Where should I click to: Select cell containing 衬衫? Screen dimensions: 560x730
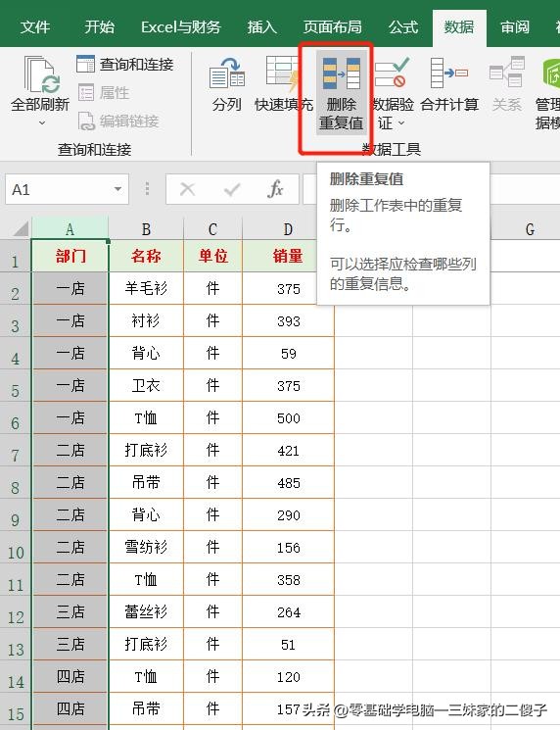[x=146, y=320]
